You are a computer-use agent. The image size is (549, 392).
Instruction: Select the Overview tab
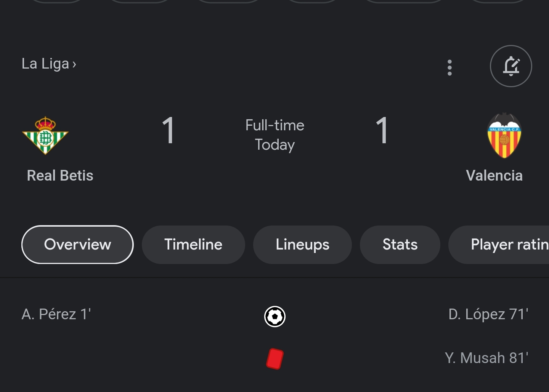77,245
